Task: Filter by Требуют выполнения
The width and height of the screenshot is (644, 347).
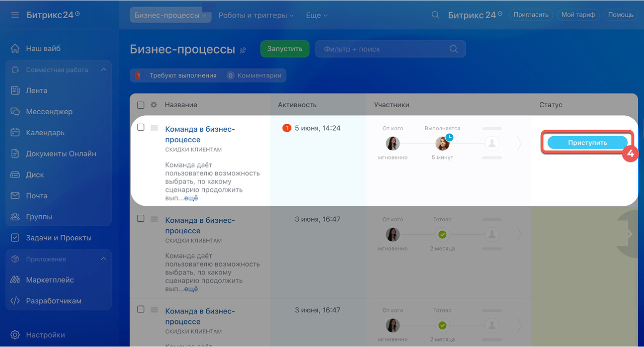Action: click(177, 75)
